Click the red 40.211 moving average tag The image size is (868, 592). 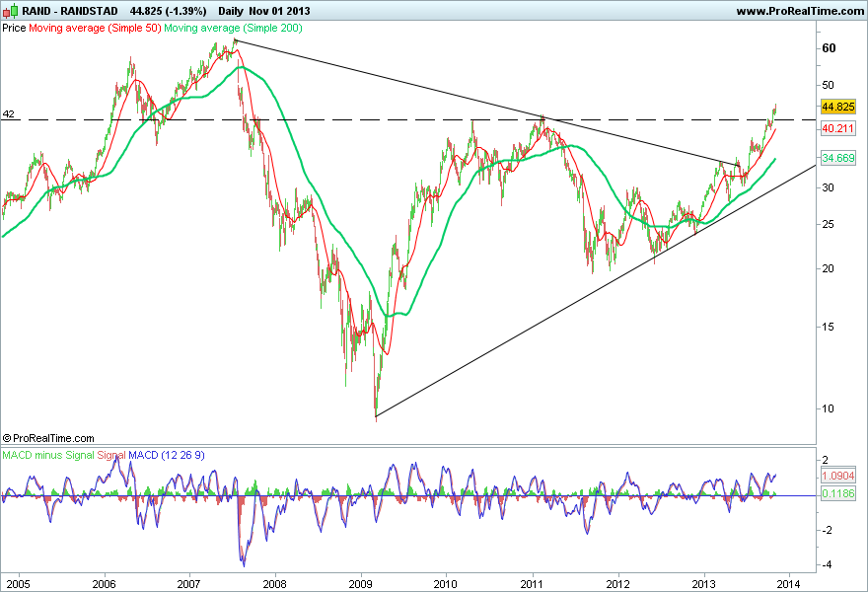[838, 128]
